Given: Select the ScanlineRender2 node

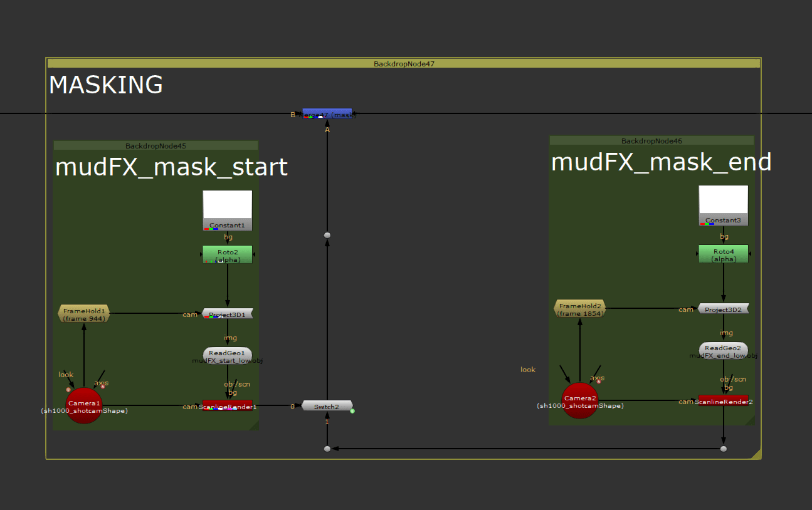Looking at the screenshot, I should point(724,402).
